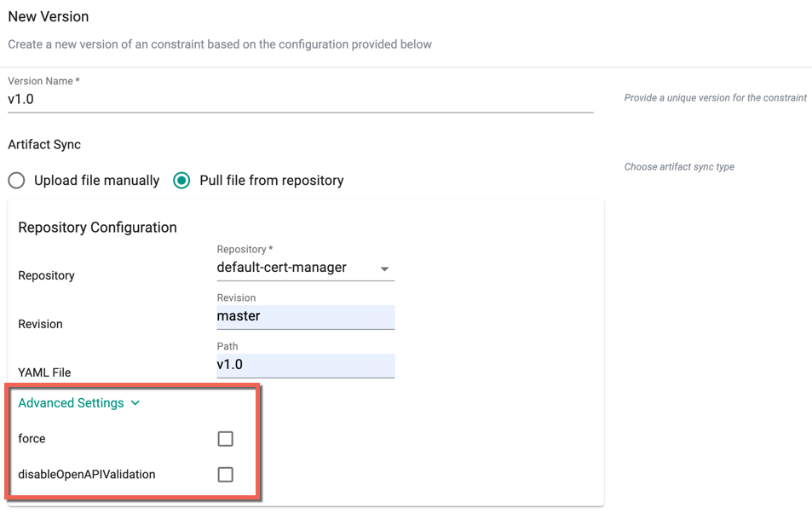The width and height of the screenshot is (812, 514).
Task: Click into the Version Name field
Action: pos(301,99)
